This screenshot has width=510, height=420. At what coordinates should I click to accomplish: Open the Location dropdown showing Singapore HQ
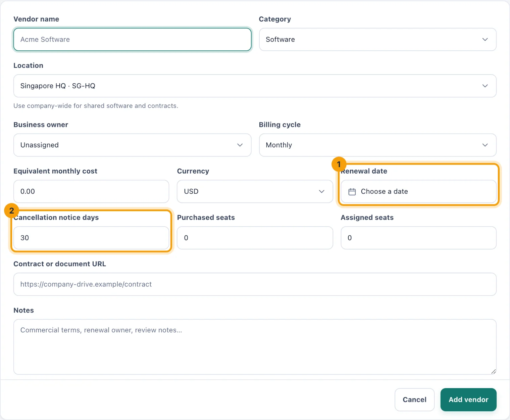(255, 86)
